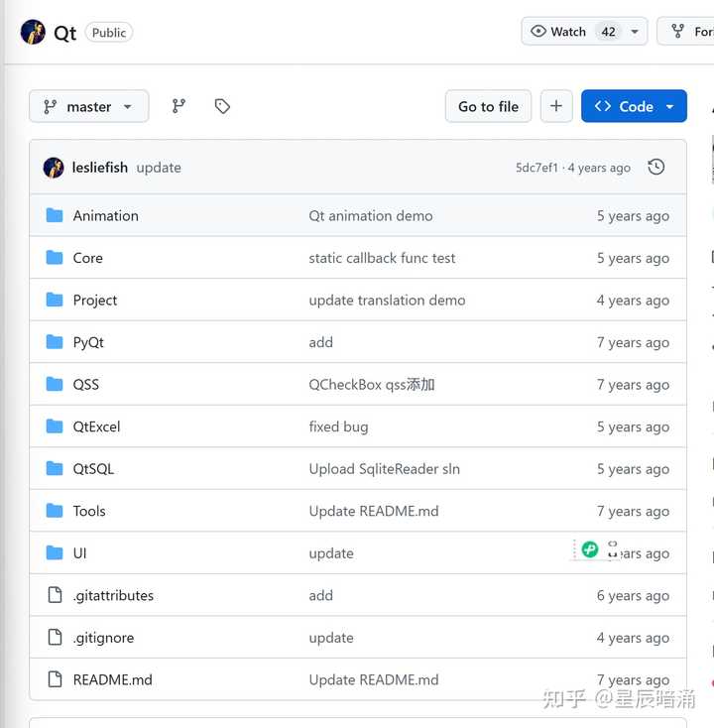Open commit hash 5dc7ef1
The image size is (714, 728).
pyautogui.click(x=536, y=168)
